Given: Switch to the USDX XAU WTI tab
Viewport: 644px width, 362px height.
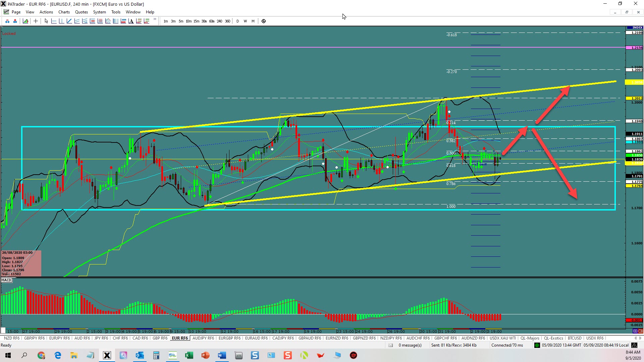Looking at the screenshot, I should 503,338.
